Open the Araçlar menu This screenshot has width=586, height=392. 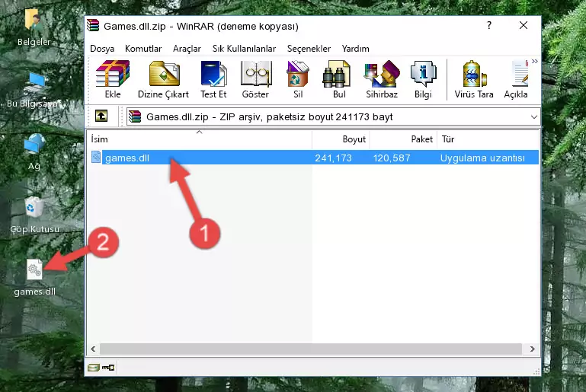[187, 49]
